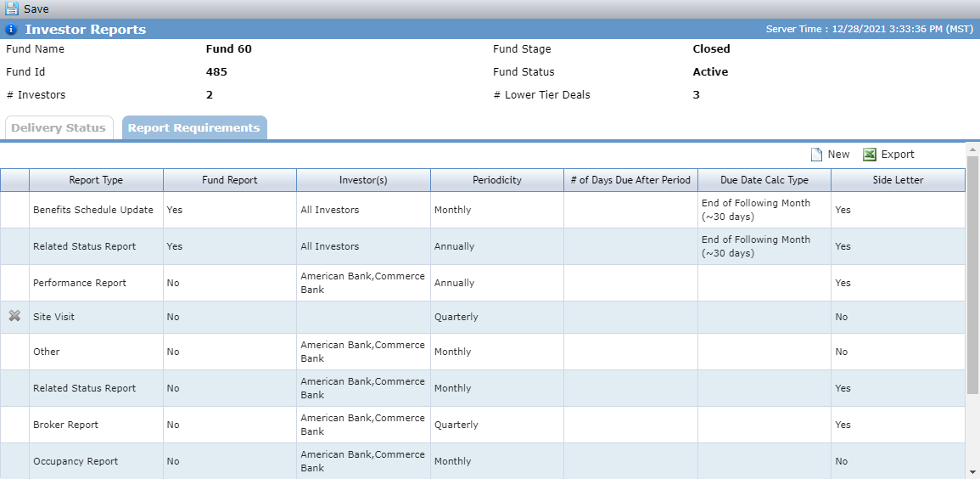Click Quarterly in the Site Visit row
The height and width of the screenshot is (479, 980).
[456, 317]
